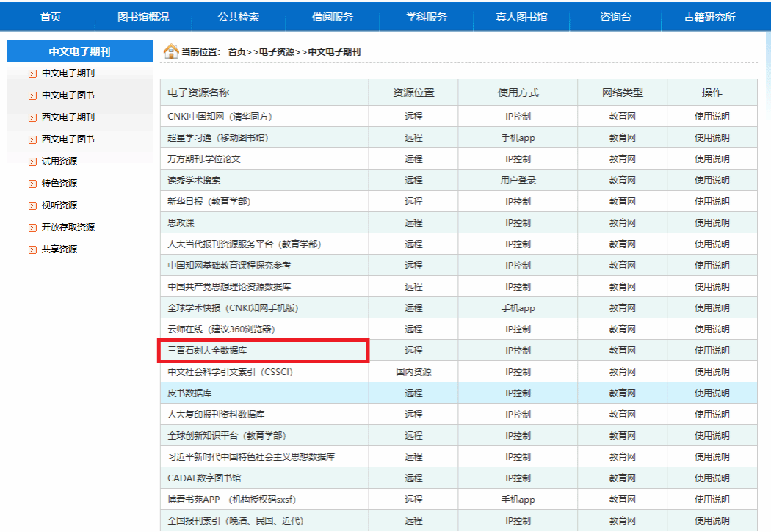
Task: Click the arrow icon next to 中文电子图书
Action: [32, 95]
